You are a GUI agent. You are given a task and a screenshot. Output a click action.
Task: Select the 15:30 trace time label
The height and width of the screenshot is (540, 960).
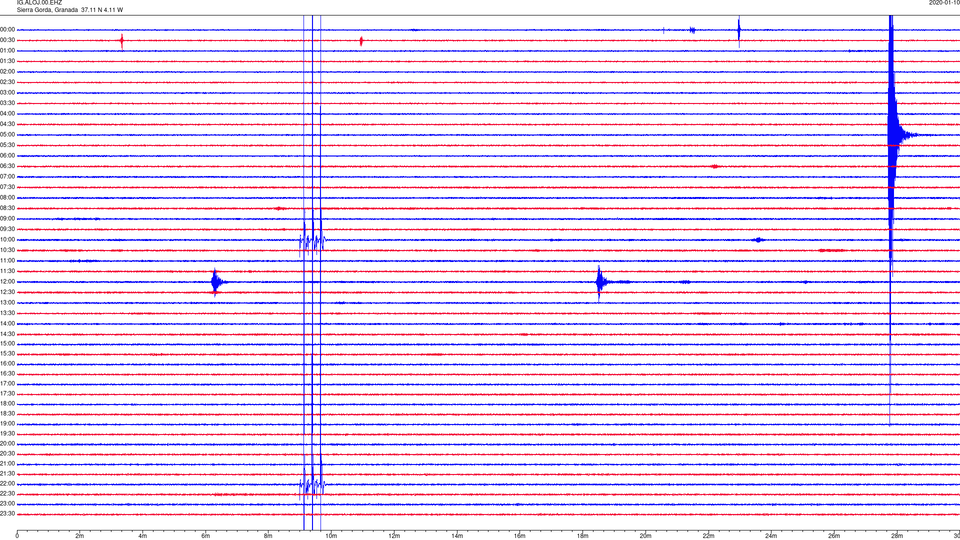(x=7, y=354)
